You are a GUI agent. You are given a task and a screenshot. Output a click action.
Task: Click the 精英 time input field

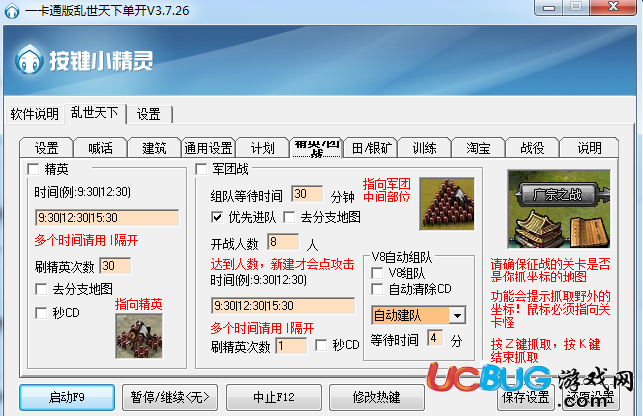pyautogui.click(x=107, y=217)
